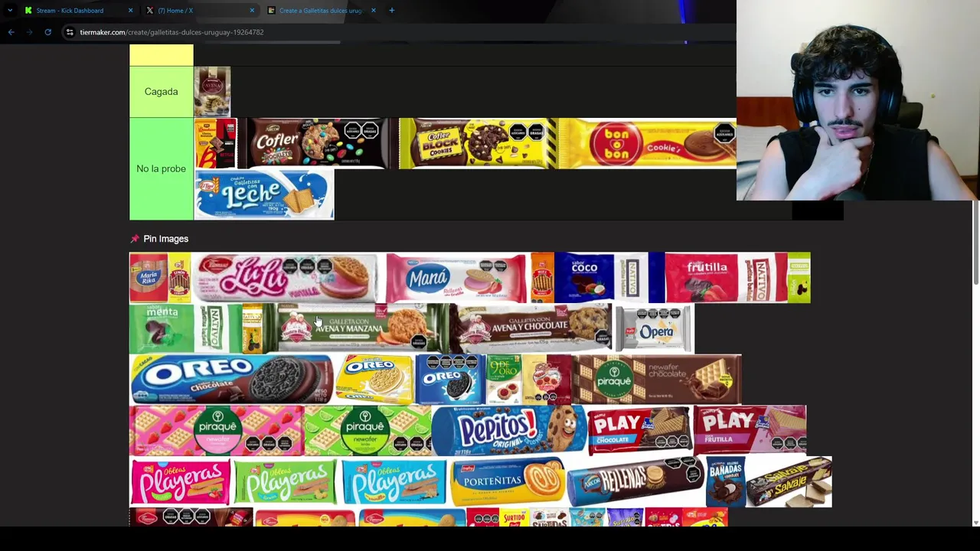Pick the blue Obleas Playeras image
Viewport: 980px width, 551px height.
point(394,482)
